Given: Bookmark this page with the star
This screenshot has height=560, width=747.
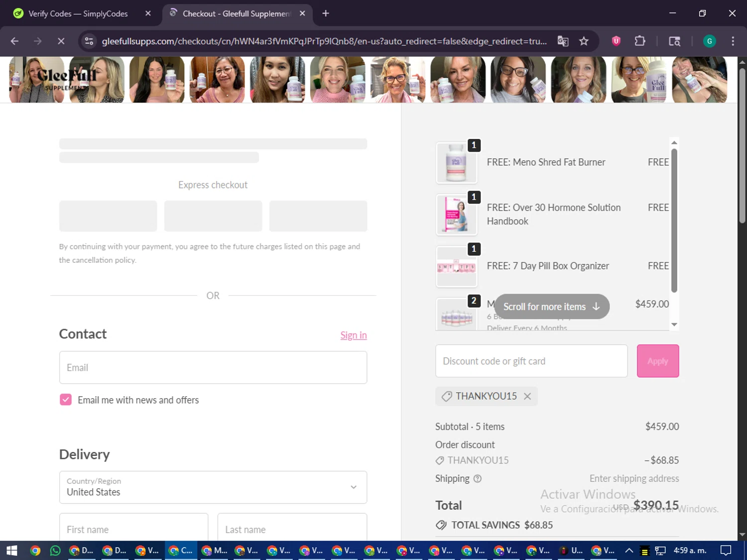Looking at the screenshot, I should [584, 41].
